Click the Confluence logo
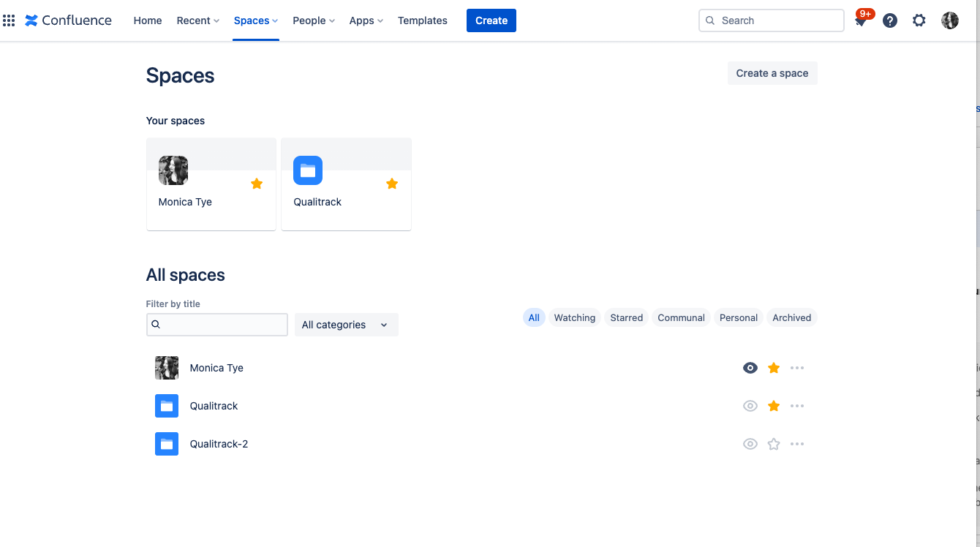 (x=68, y=20)
